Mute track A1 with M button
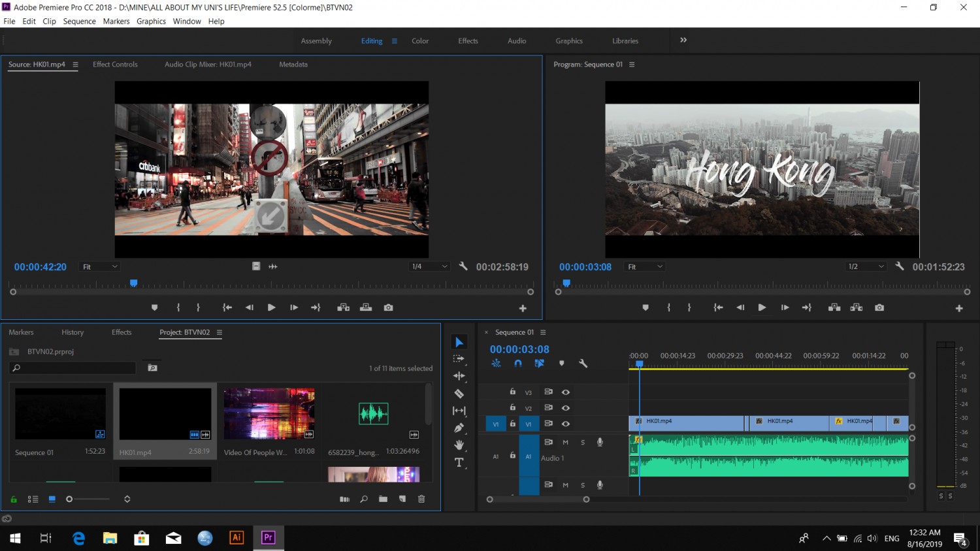Viewport: 980px width, 551px height. 566,443
